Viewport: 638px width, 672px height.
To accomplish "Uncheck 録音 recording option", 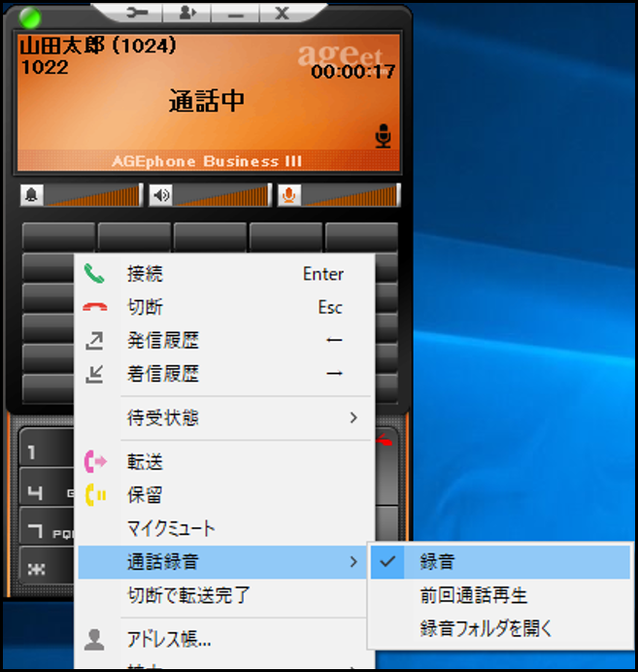I will coord(500,562).
